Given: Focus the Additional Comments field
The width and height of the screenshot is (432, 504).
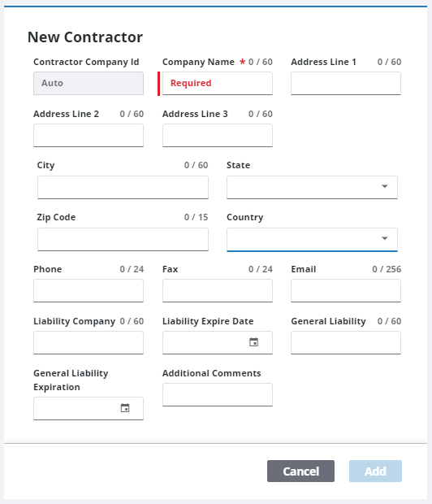Looking at the screenshot, I should [218, 394].
